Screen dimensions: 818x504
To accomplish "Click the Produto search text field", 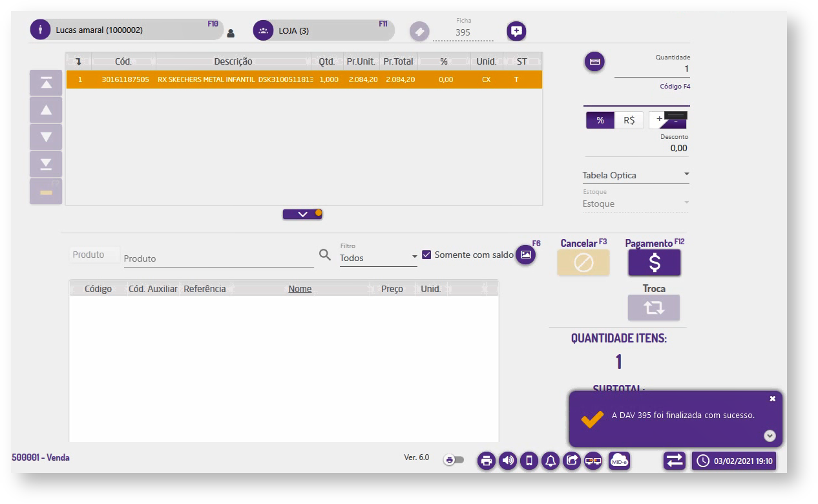I will click(x=218, y=258).
